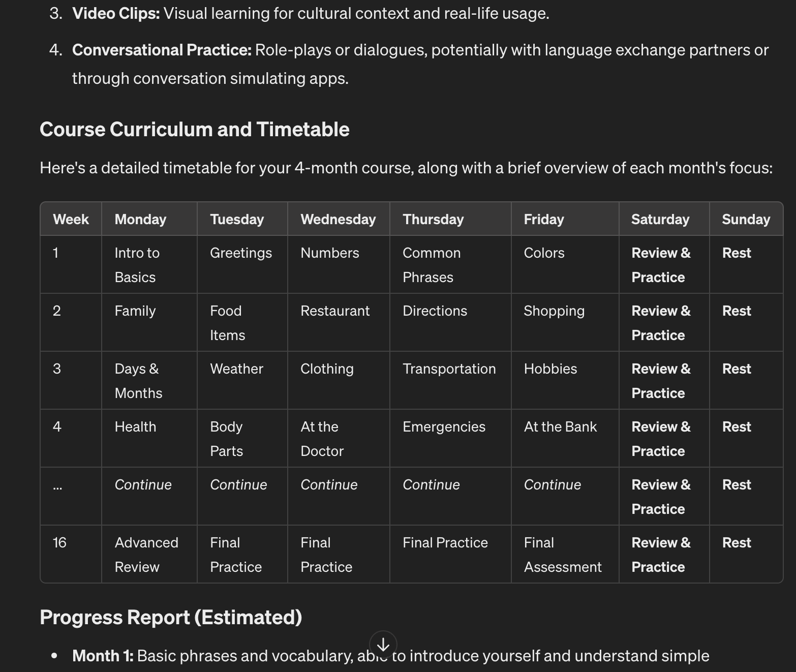Select the "Transportation" cell in week 3
The height and width of the screenshot is (672, 796).
[449, 369]
